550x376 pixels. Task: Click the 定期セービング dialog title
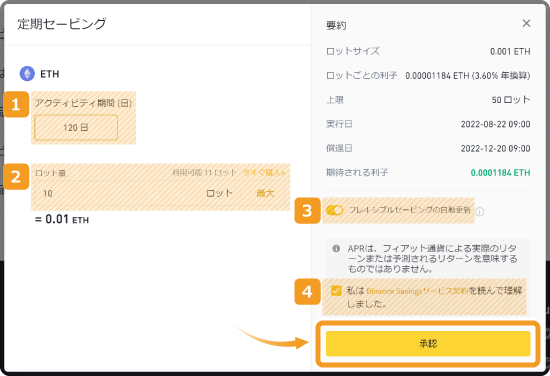[x=62, y=24]
